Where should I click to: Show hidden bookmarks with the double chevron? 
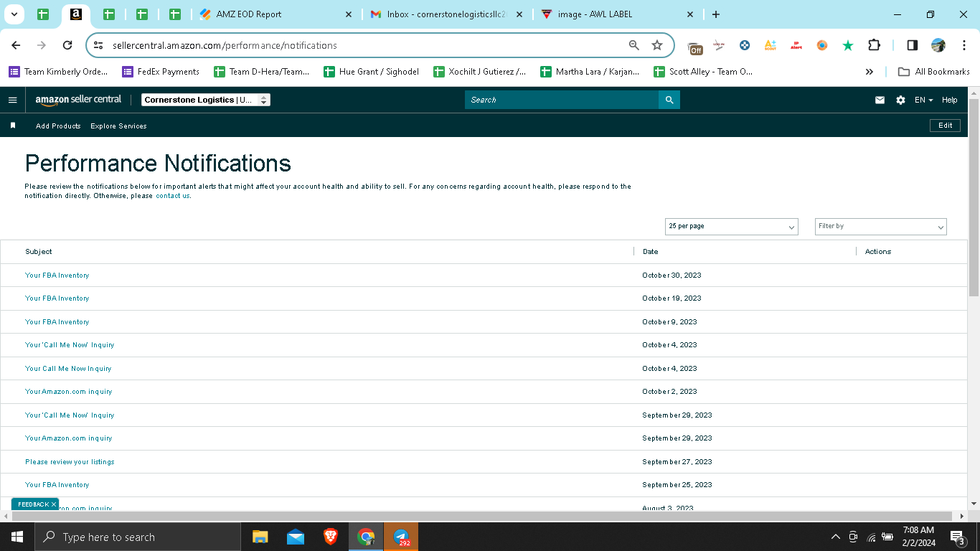(x=870, y=72)
